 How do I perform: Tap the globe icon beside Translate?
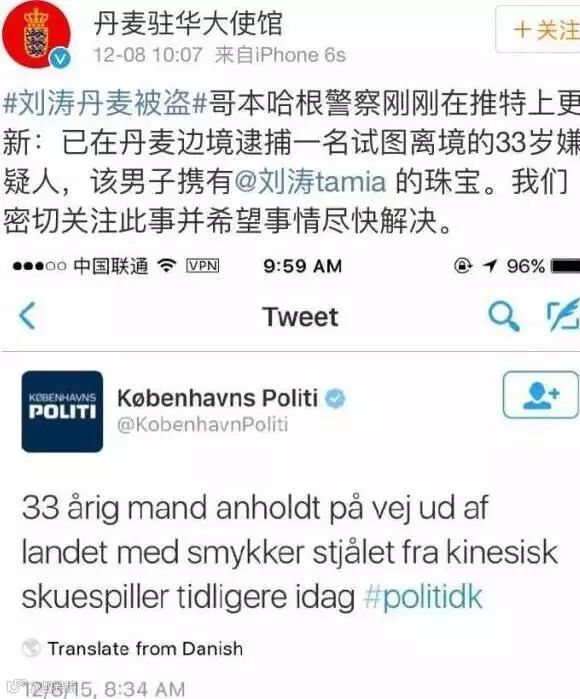point(31,648)
